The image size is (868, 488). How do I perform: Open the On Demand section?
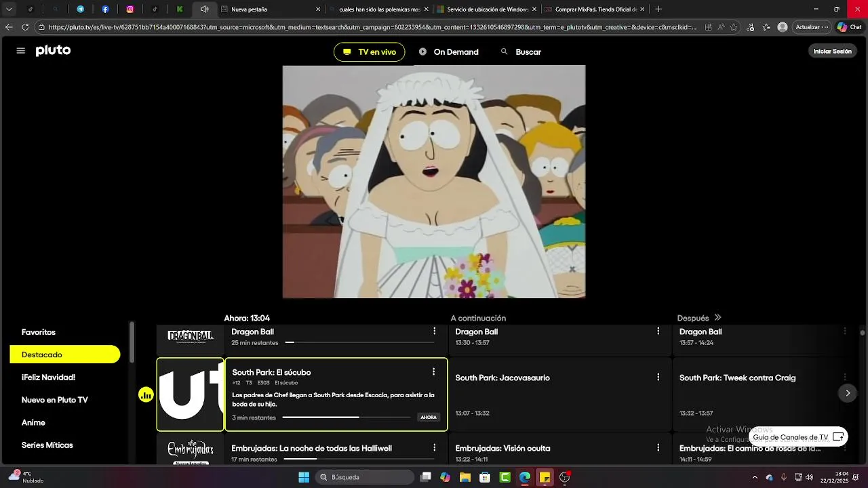[449, 52]
